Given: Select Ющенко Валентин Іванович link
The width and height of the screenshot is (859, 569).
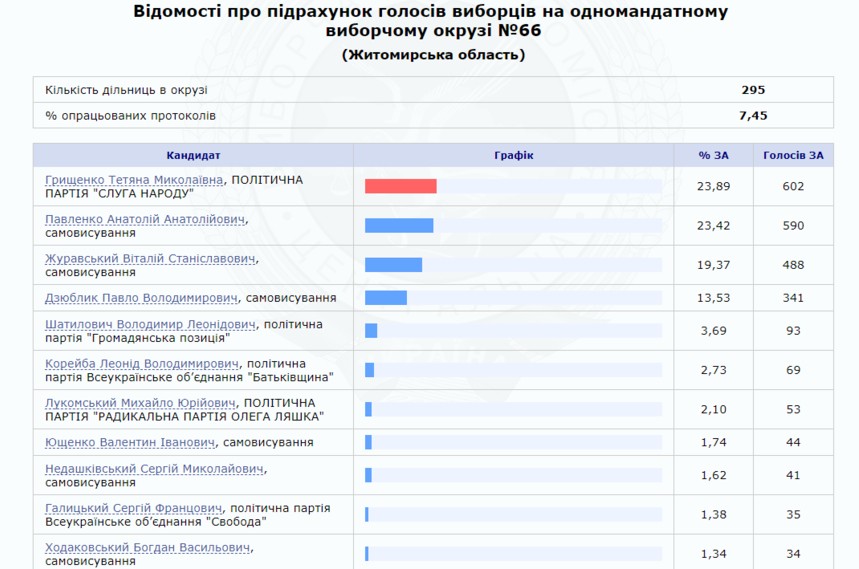Looking at the screenshot, I should click(130, 442).
